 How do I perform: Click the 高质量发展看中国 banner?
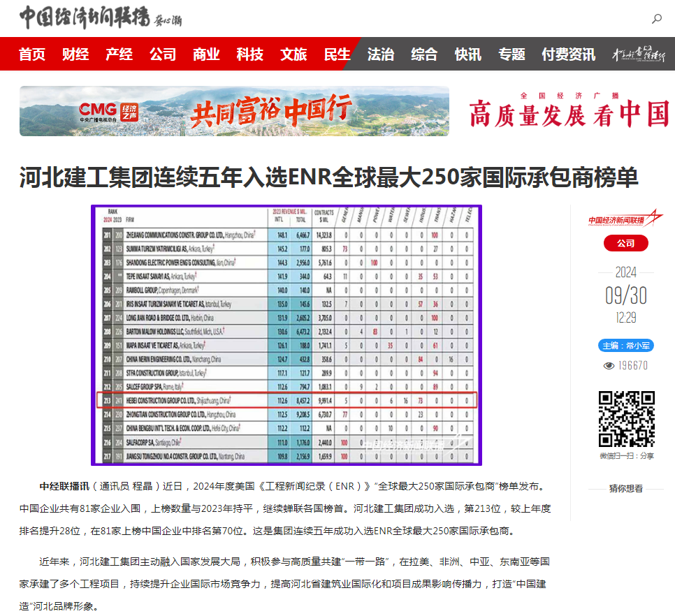(x=567, y=111)
